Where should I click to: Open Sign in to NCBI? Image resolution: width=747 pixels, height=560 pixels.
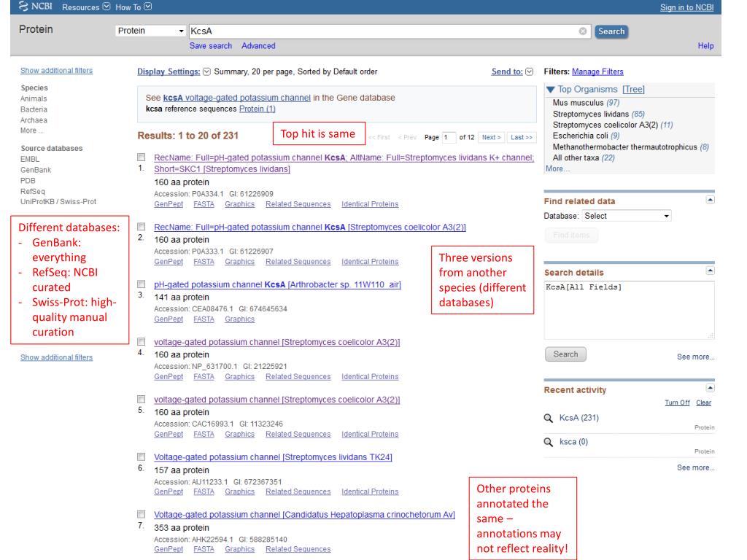(x=686, y=7)
